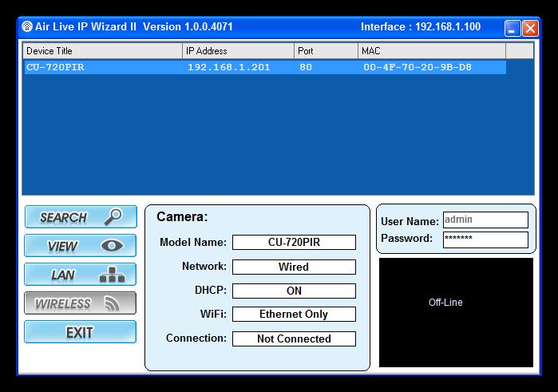Open LAN network settings button
The width and height of the screenshot is (558, 392).
[80, 275]
